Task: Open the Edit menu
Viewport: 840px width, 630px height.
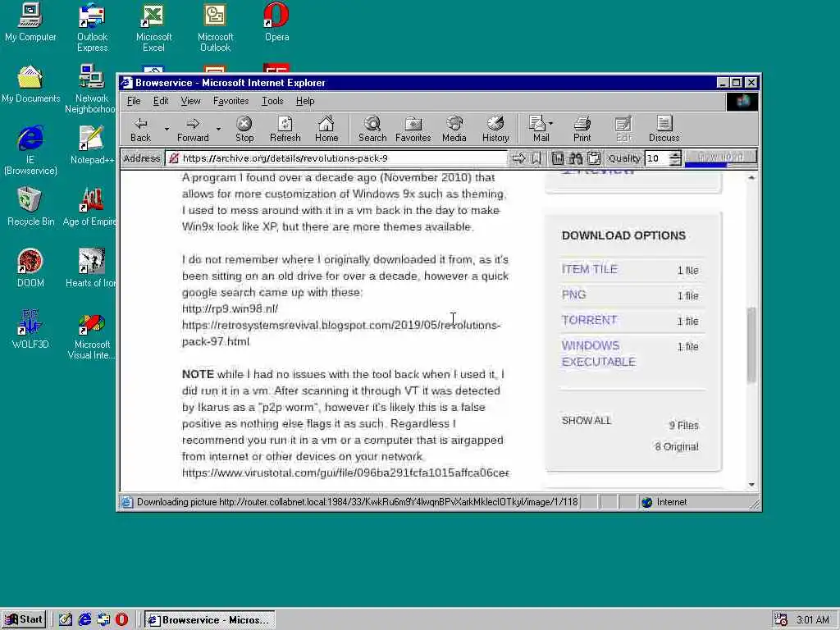Action: [x=161, y=101]
